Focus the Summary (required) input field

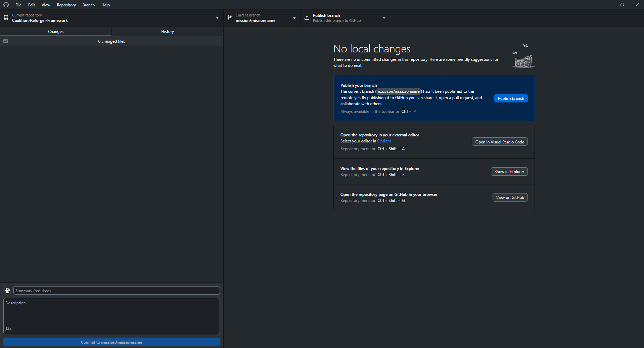[x=117, y=291]
